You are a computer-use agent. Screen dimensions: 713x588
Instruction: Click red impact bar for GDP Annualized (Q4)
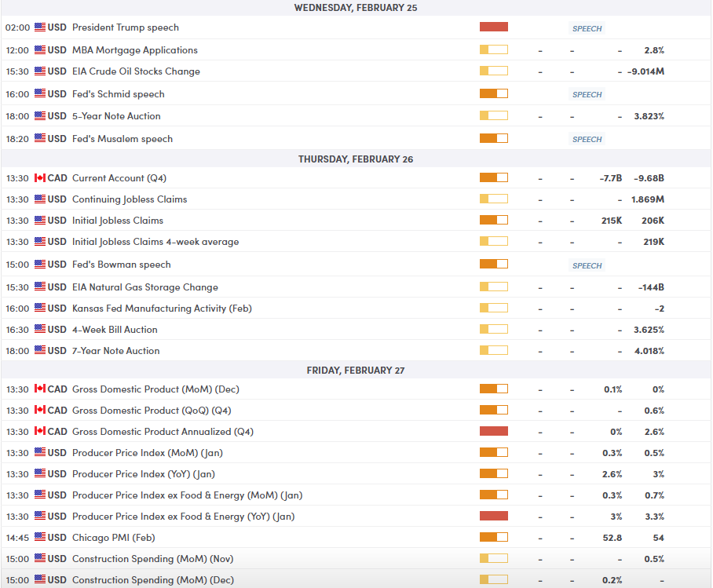pyautogui.click(x=494, y=431)
